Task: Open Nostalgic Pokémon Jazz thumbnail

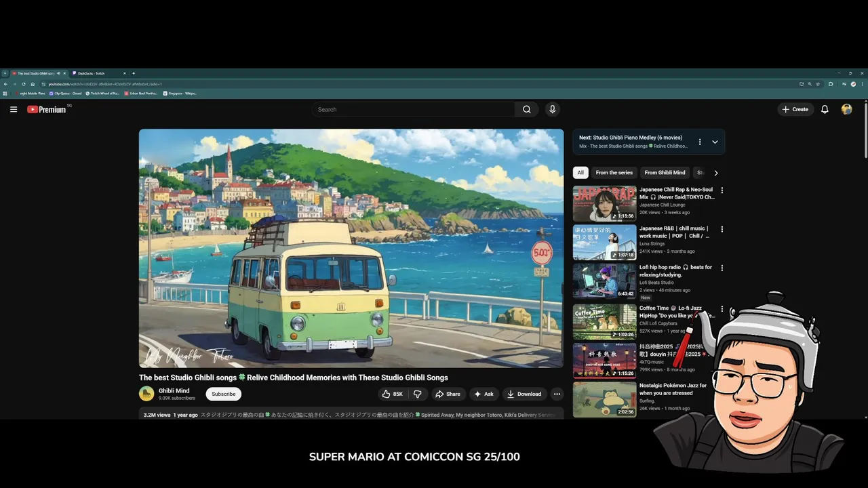Action: (x=604, y=399)
